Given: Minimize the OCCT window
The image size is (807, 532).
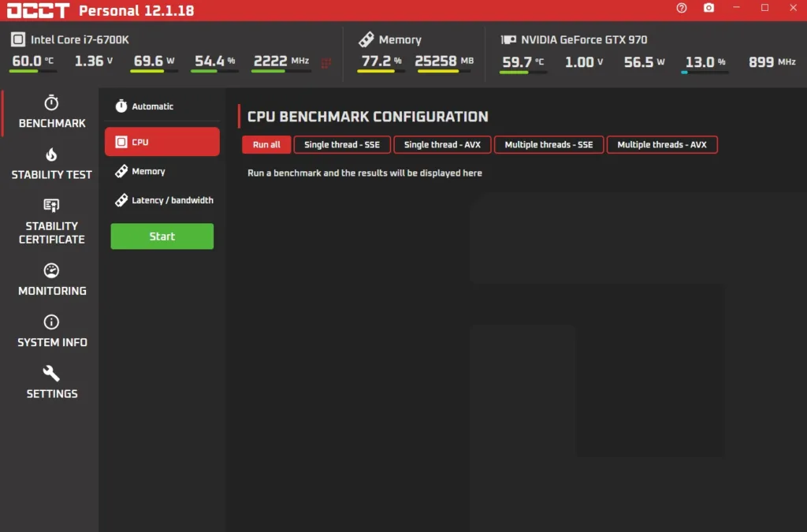Looking at the screenshot, I should [737, 8].
